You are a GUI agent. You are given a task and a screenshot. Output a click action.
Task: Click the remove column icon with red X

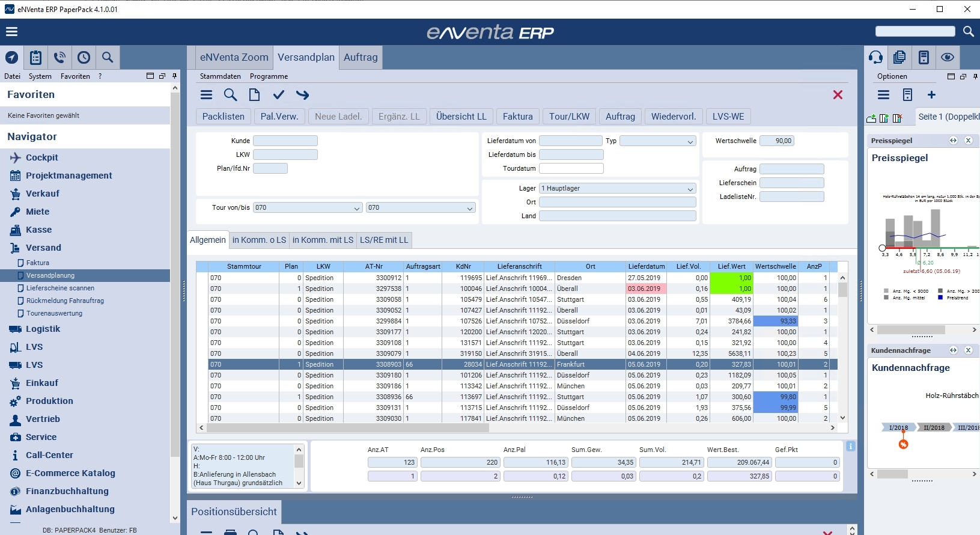point(897,118)
